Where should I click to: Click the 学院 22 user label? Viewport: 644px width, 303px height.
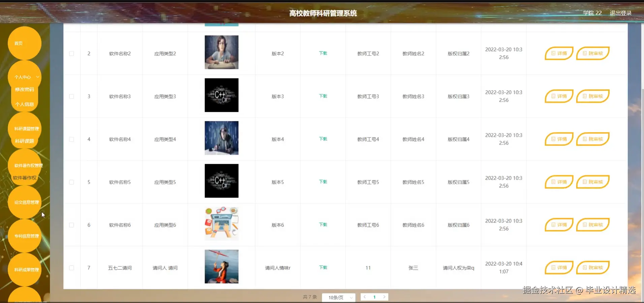(592, 13)
